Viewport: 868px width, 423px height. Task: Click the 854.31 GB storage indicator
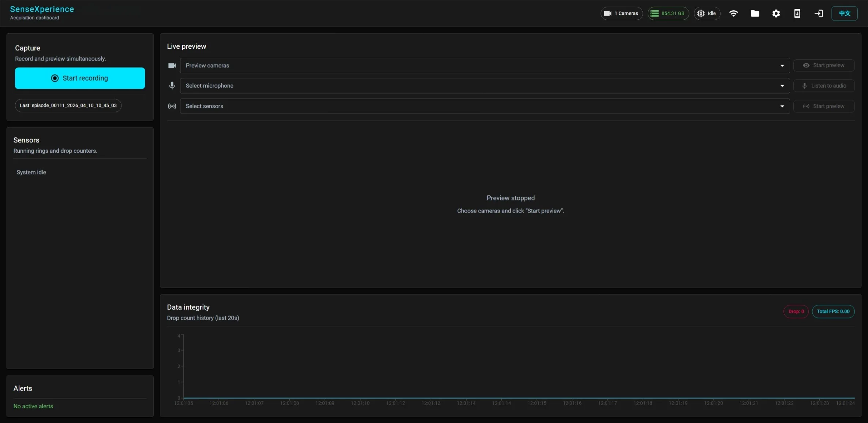(x=668, y=14)
